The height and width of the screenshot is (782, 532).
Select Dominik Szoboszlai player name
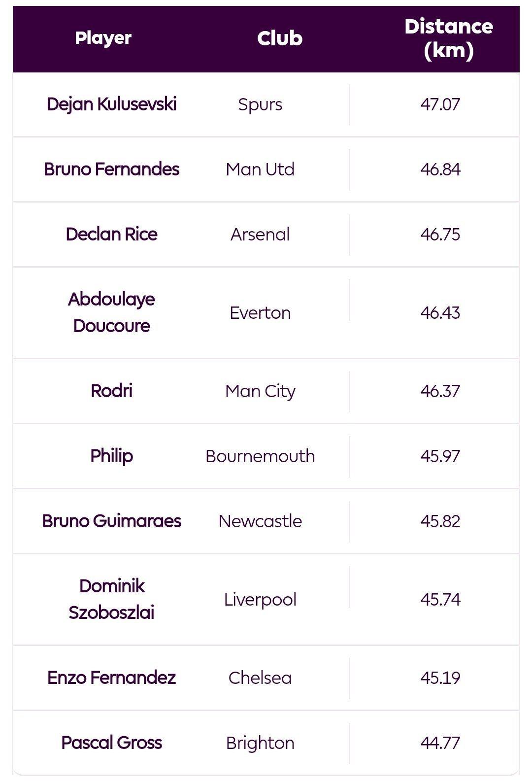pos(112,599)
